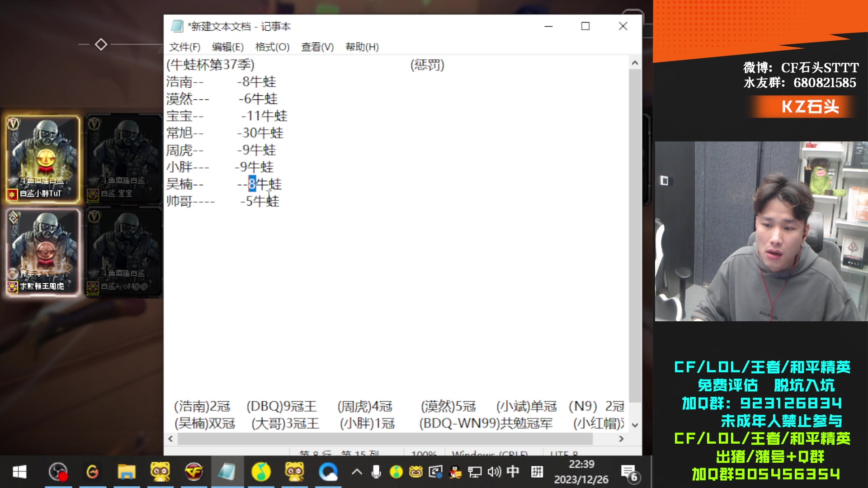Open the network status icon in tray

[x=475, y=472]
